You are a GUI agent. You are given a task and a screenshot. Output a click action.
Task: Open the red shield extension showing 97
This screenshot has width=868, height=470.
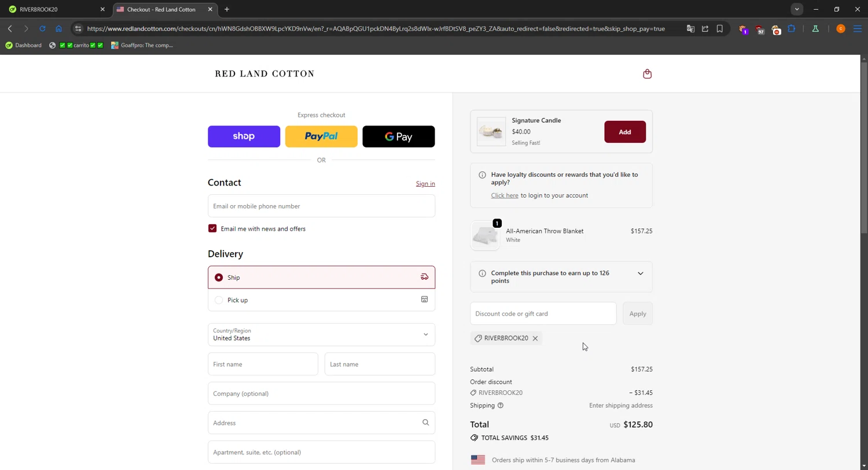click(760, 29)
